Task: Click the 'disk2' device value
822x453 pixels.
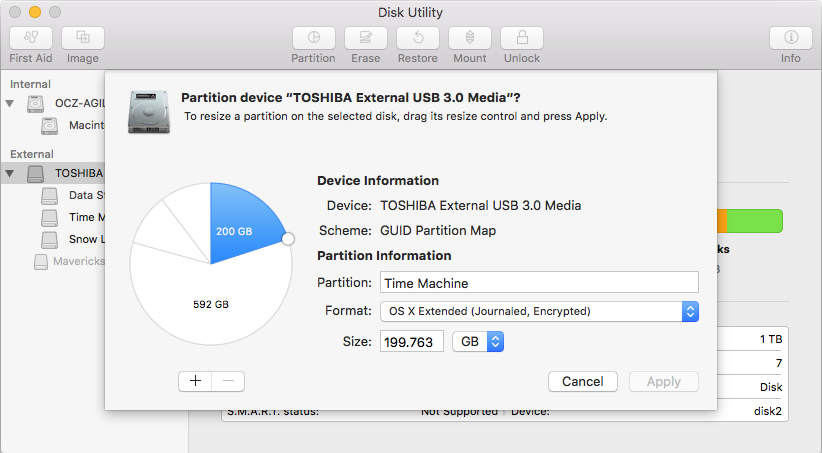Action: (x=767, y=411)
